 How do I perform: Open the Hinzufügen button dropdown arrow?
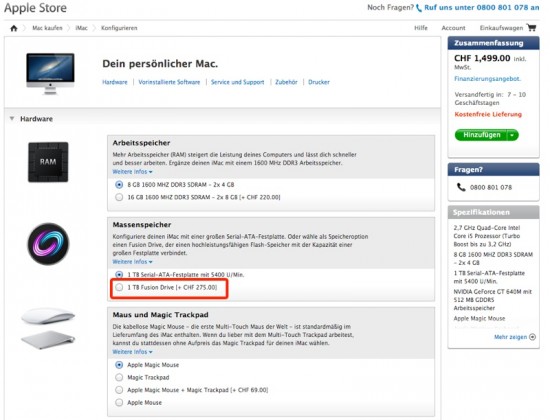(512, 135)
